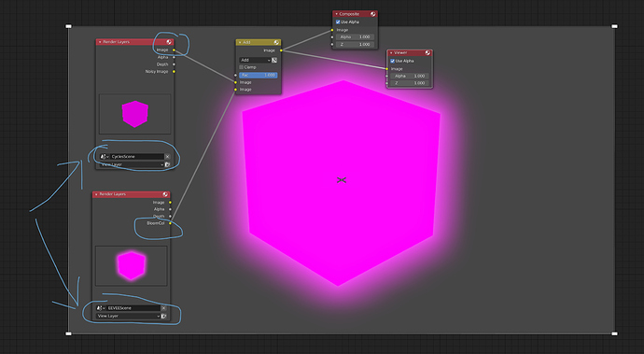
Task: Click the Fac 1.000 slider
Action: (x=259, y=76)
